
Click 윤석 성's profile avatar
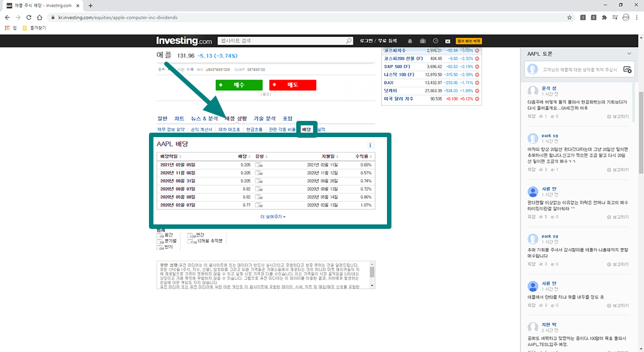(x=533, y=91)
